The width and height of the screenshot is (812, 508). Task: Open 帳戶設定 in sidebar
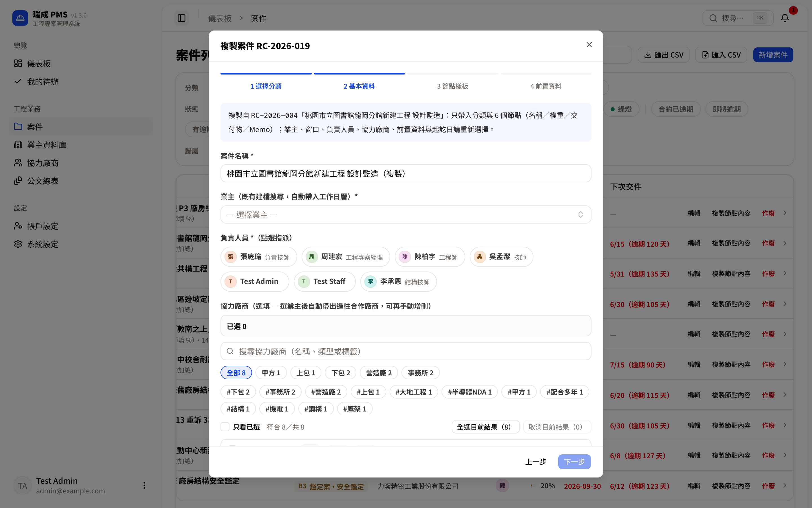click(x=81, y=226)
